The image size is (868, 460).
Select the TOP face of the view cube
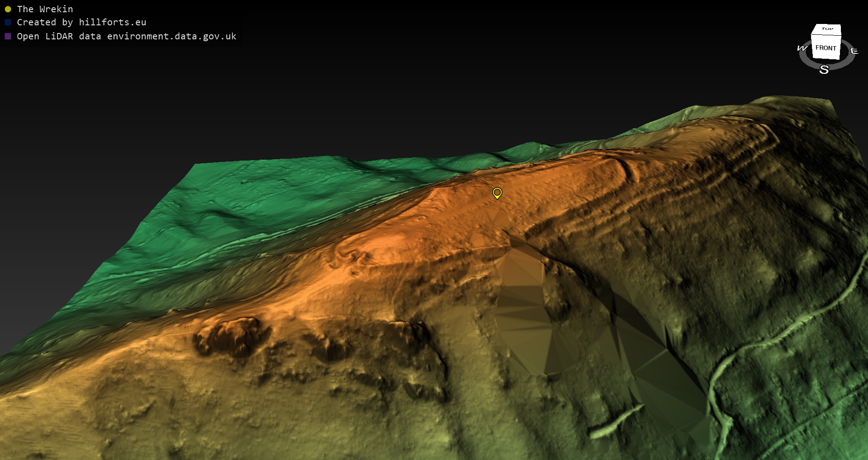tap(827, 29)
